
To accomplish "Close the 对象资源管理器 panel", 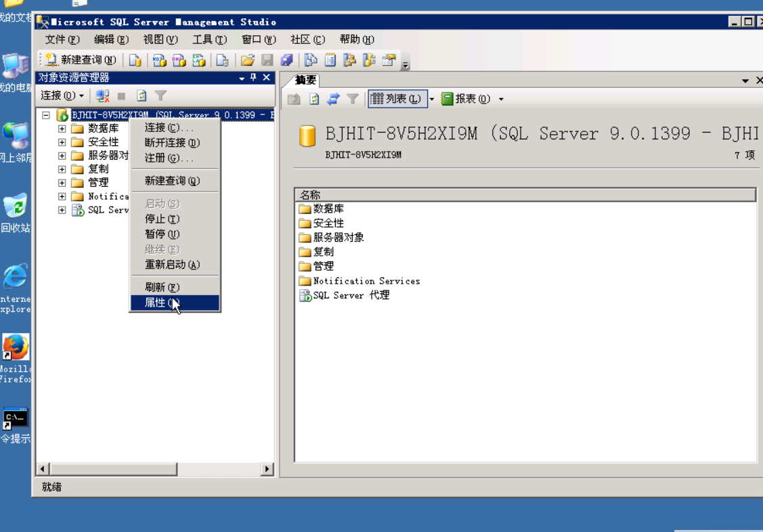I will (x=266, y=77).
